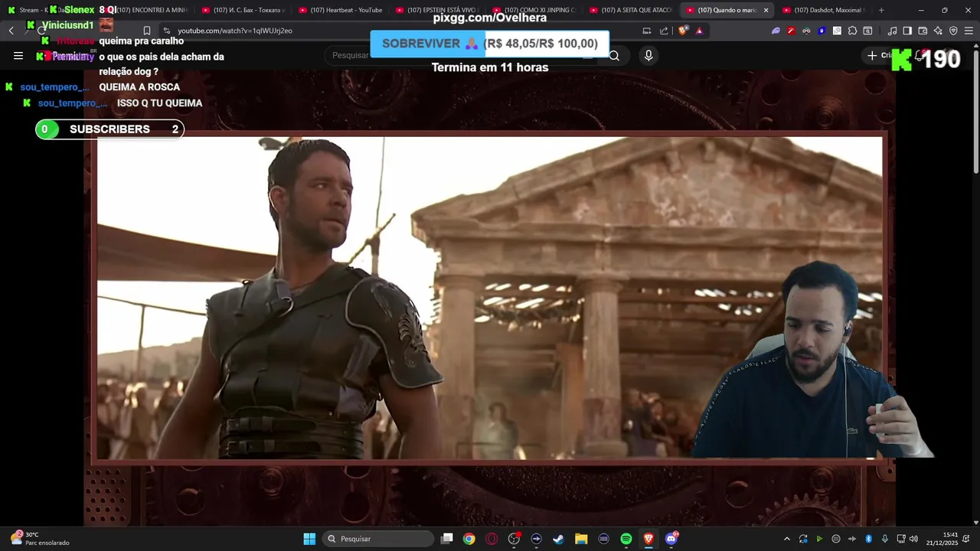Click the address bar cast-to-screen icon
Viewport: 980px width, 551px height.
(x=647, y=31)
